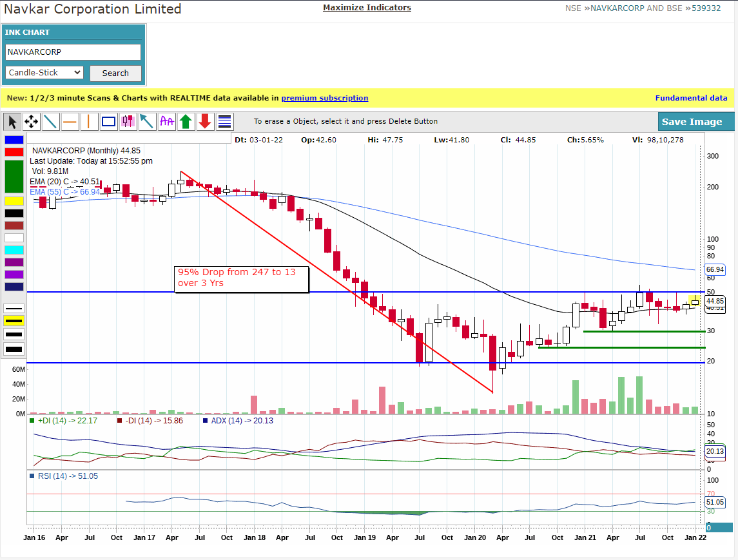Choose the thickest line width

(x=14, y=349)
